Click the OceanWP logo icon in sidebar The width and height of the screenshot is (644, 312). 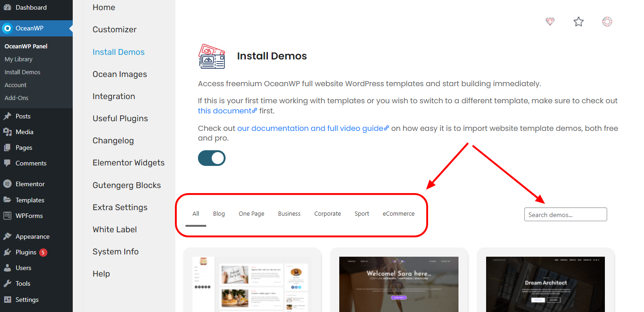pos(7,28)
